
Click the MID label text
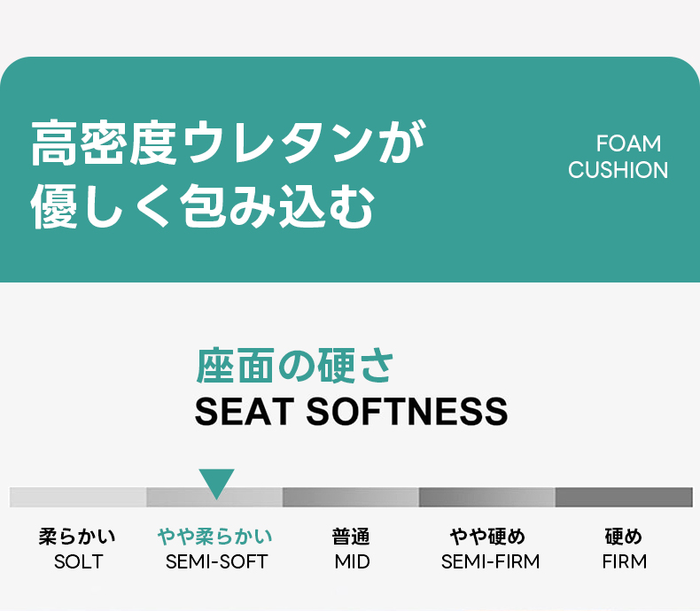click(352, 561)
